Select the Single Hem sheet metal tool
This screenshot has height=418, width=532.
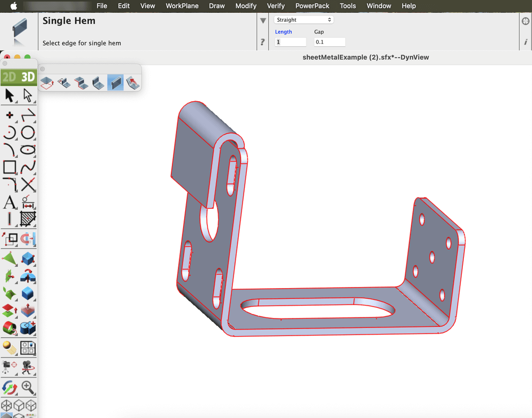pos(115,83)
